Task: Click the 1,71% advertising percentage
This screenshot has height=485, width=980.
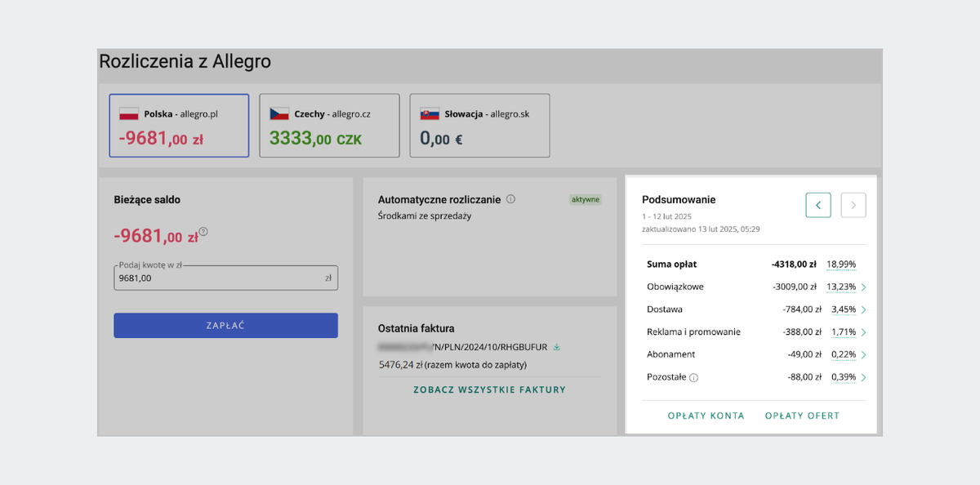Action: tap(844, 331)
